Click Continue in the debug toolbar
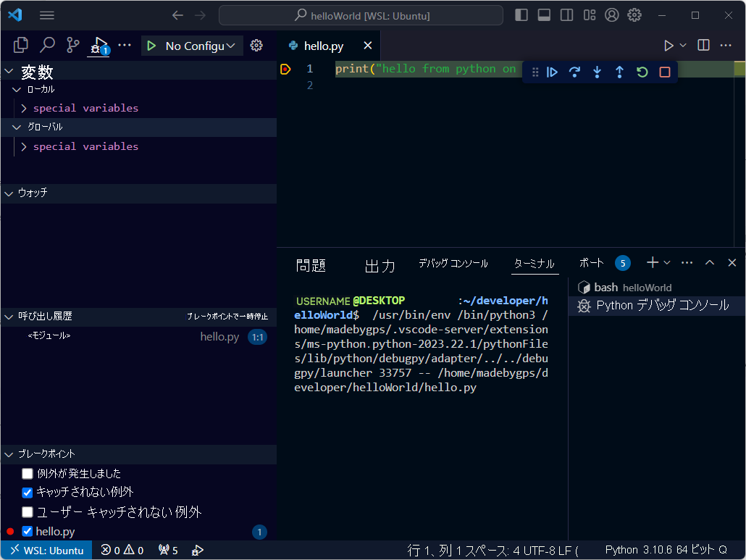The height and width of the screenshot is (560, 746). 553,72
